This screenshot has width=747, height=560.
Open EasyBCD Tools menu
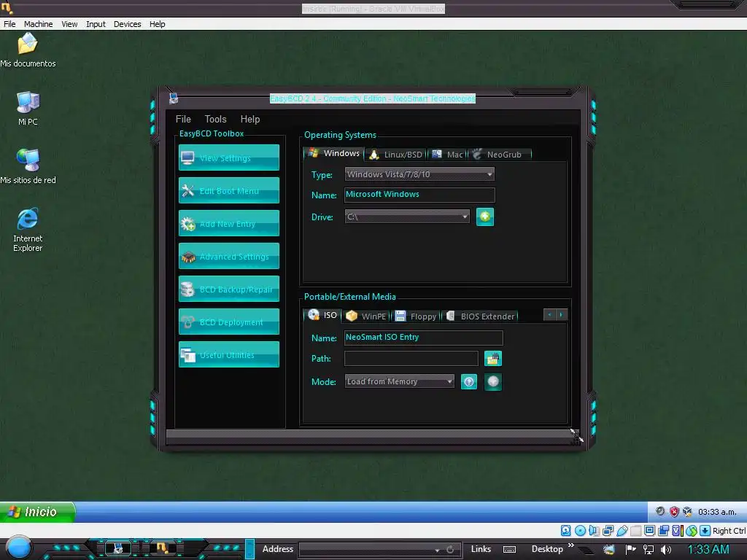click(x=215, y=119)
